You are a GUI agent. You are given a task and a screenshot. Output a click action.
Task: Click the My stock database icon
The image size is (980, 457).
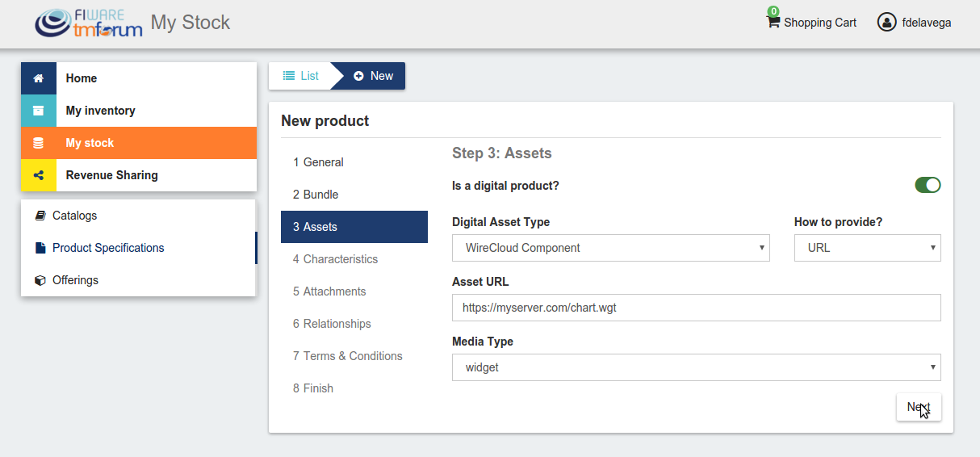click(x=38, y=143)
